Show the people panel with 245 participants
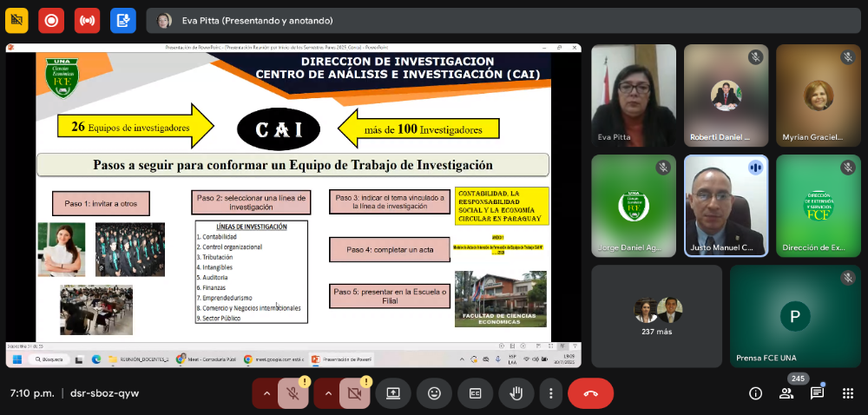Image resolution: width=868 pixels, height=415 pixels. pyautogui.click(x=786, y=393)
